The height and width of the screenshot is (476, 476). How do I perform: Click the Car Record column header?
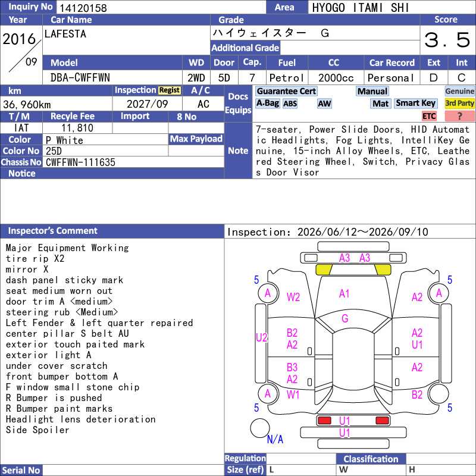point(392,62)
